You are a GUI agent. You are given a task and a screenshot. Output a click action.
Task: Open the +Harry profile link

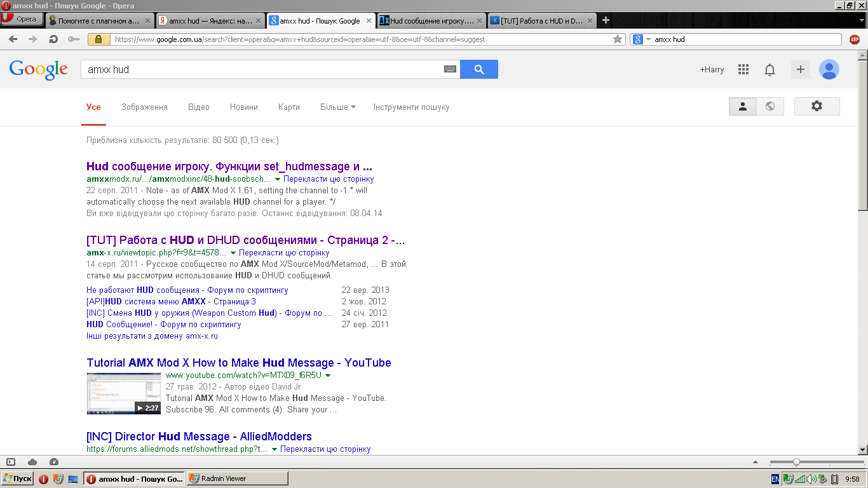(x=712, y=70)
